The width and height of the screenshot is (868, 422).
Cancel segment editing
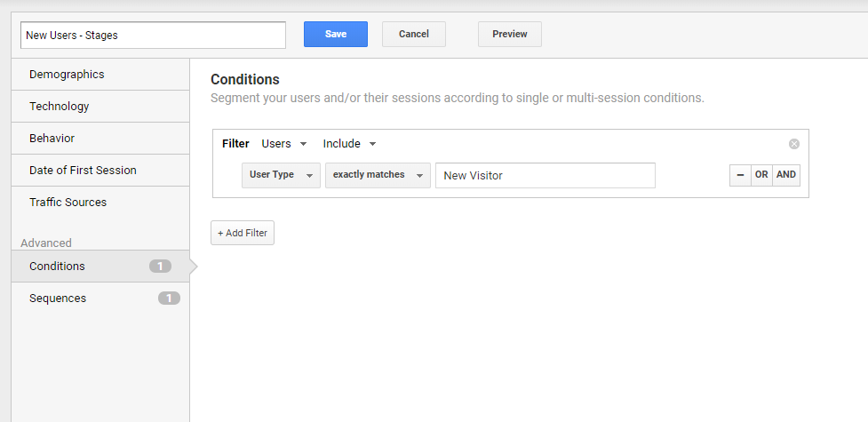413,35
